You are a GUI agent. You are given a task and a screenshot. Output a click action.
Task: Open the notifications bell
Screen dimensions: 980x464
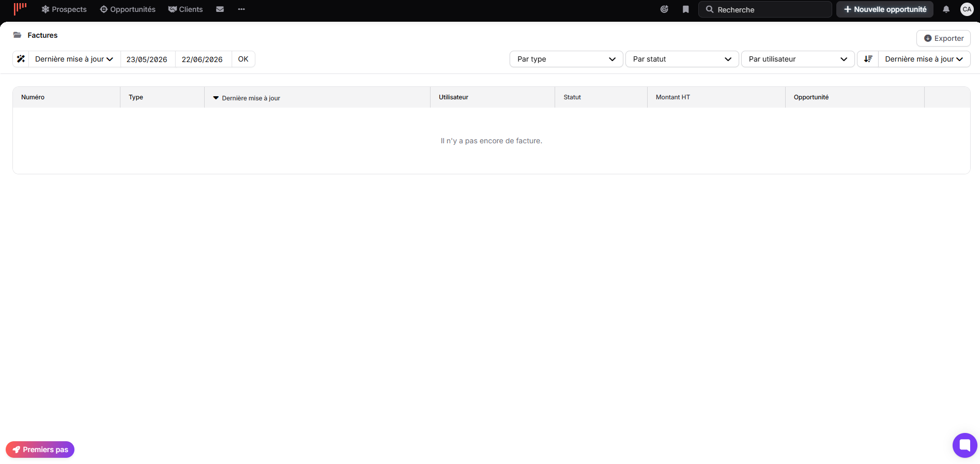click(946, 9)
